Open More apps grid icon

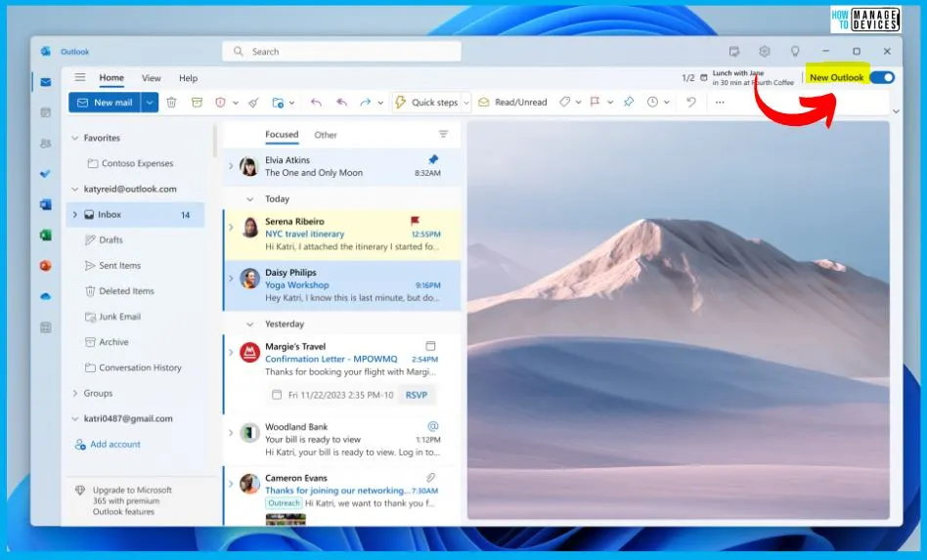46,327
